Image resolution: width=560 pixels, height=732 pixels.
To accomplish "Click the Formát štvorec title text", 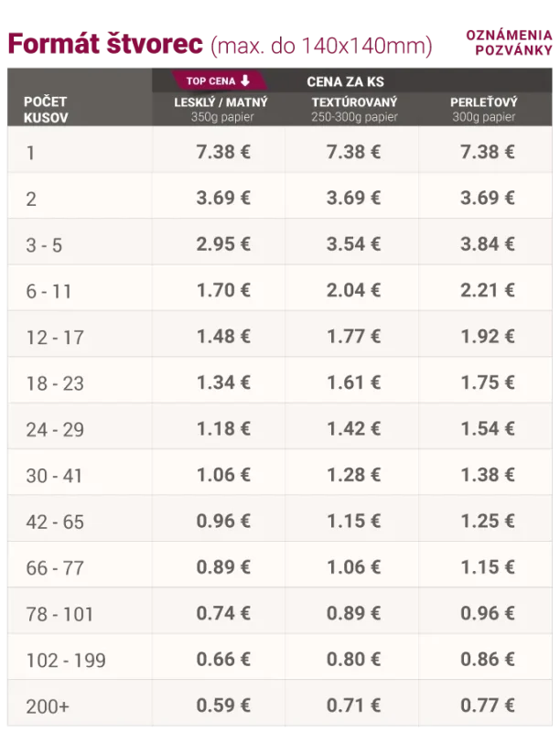I will [104, 43].
